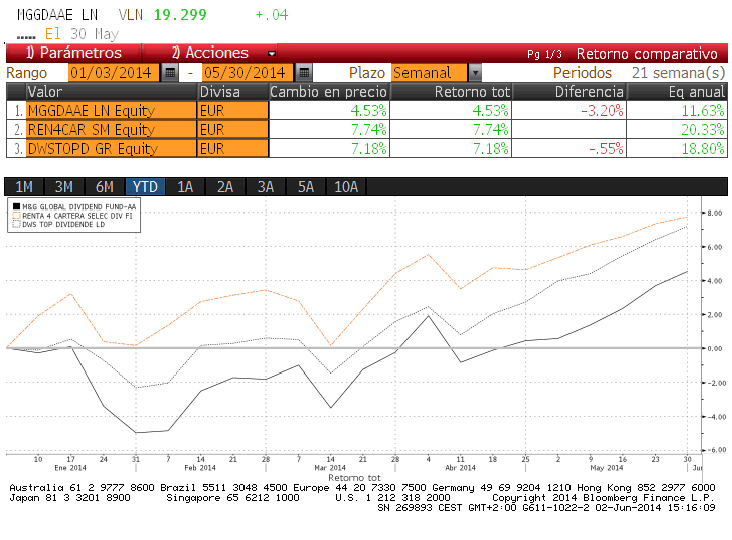Image resolution: width=732 pixels, height=540 pixels.
Task: Click the Ene 2014 axis label
Action: coord(70,468)
